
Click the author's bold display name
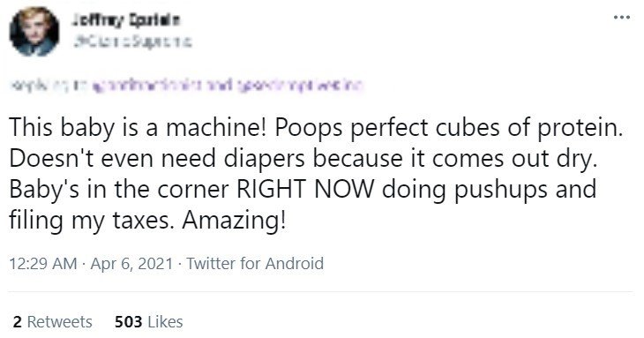[x=125, y=19]
